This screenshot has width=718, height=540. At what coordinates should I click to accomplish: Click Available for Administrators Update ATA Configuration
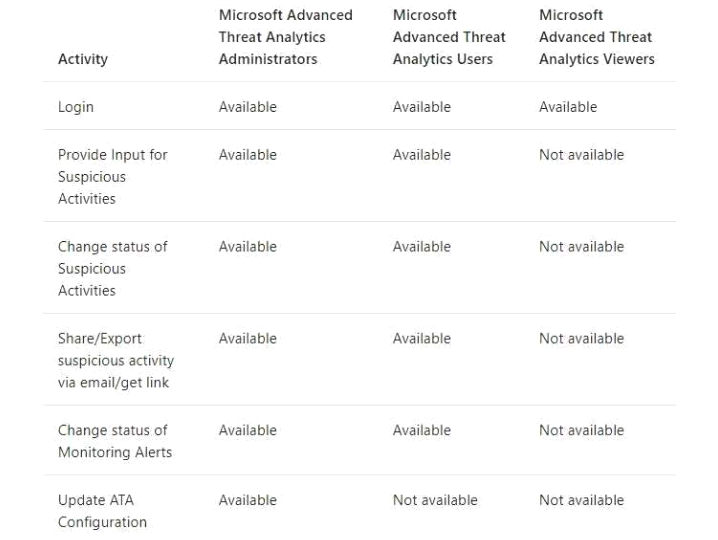point(248,500)
